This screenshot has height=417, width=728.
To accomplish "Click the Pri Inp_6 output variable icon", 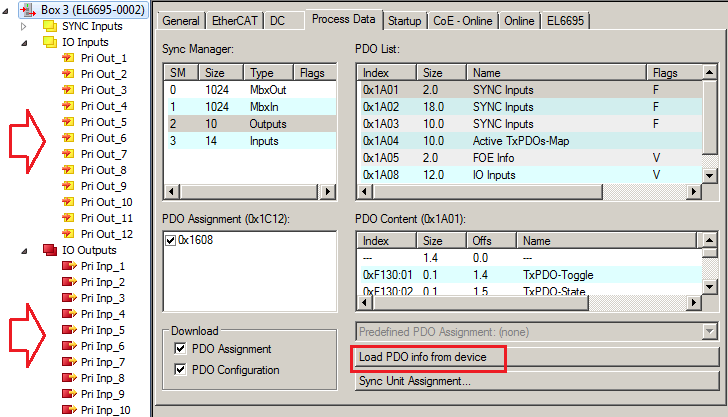I will [69, 346].
